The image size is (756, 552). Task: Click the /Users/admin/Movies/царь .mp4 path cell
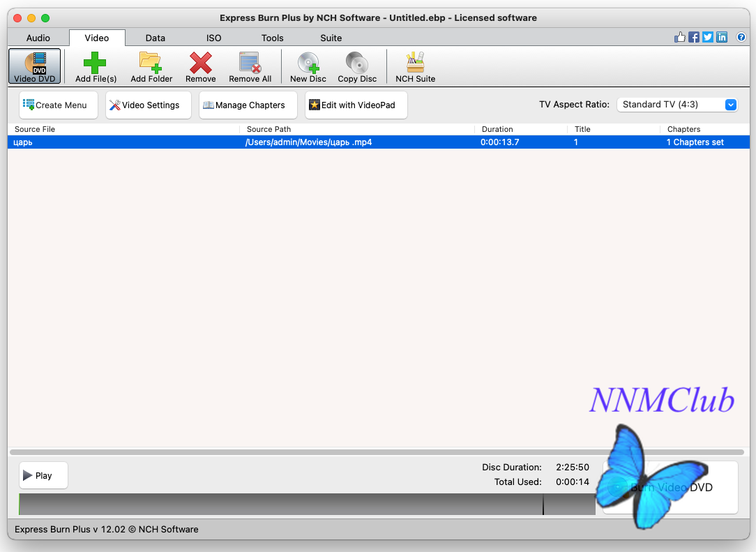pos(308,142)
